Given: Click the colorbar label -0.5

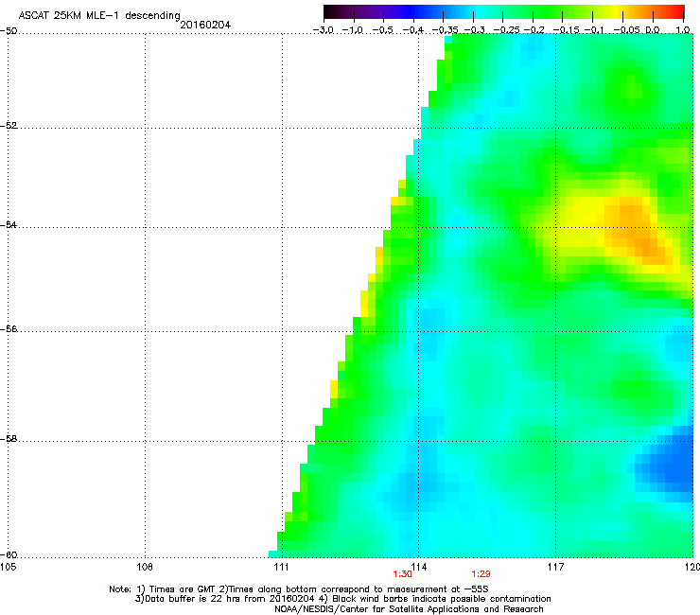Looking at the screenshot, I should (382, 30).
